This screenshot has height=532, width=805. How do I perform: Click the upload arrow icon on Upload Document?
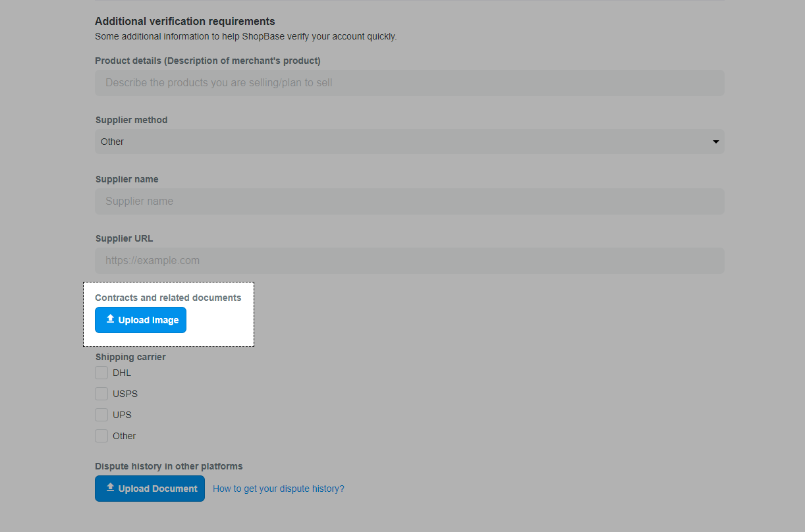(x=110, y=488)
